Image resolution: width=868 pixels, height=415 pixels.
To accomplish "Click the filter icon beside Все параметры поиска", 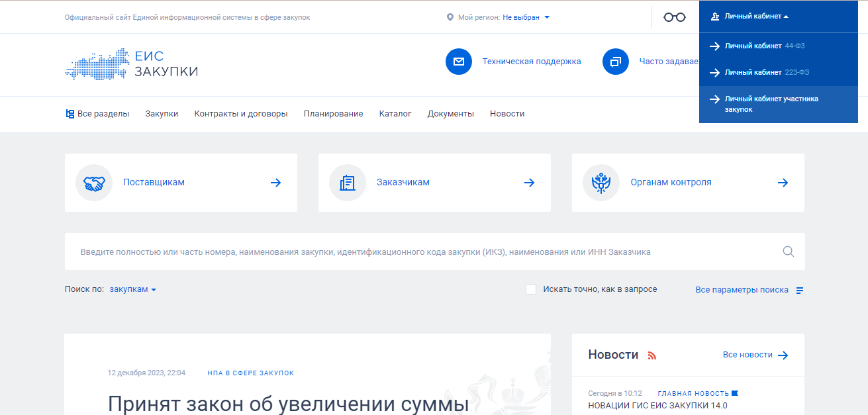I will [x=800, y=290].
